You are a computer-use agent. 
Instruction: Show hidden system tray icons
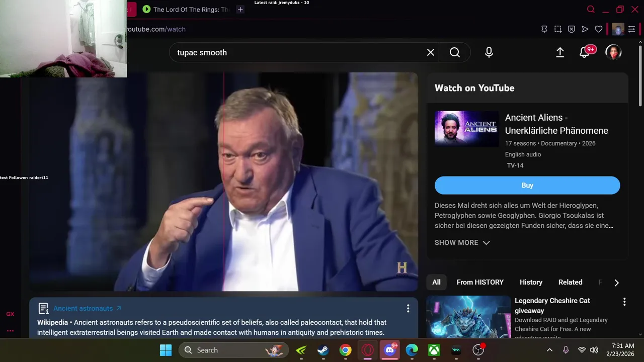tap(549, 350)
